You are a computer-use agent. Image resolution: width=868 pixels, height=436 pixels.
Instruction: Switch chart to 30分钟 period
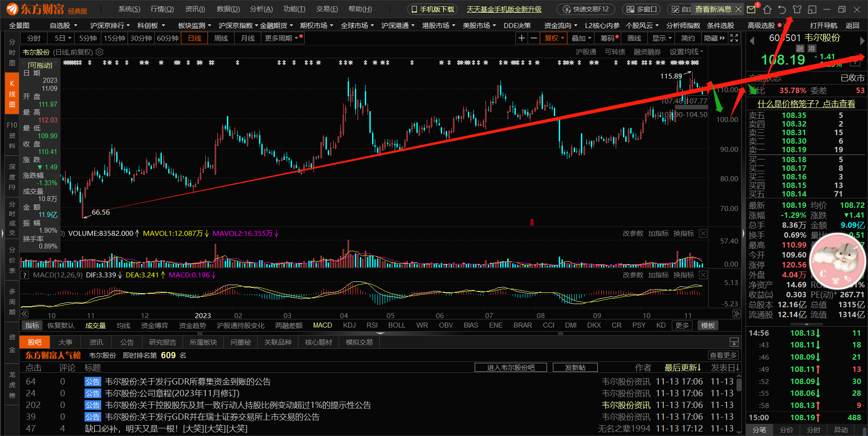[x=141, y=38]
